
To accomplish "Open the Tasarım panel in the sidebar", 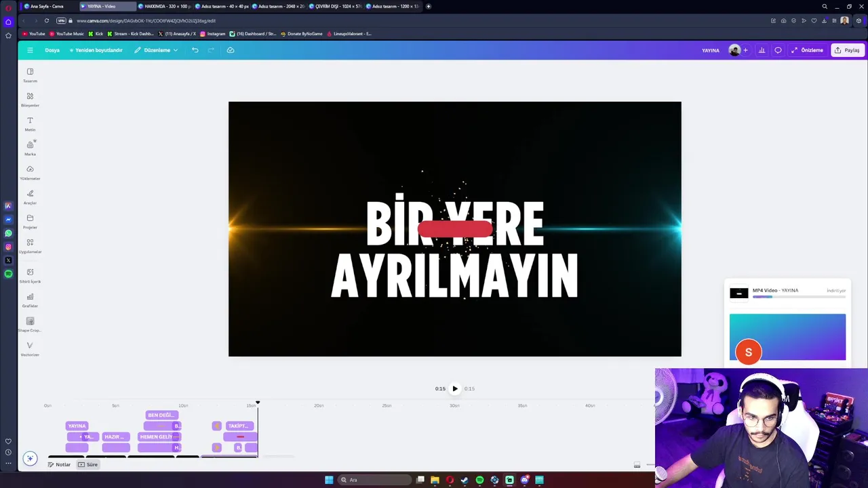I will pyautogui.click(x=30, y=75).
